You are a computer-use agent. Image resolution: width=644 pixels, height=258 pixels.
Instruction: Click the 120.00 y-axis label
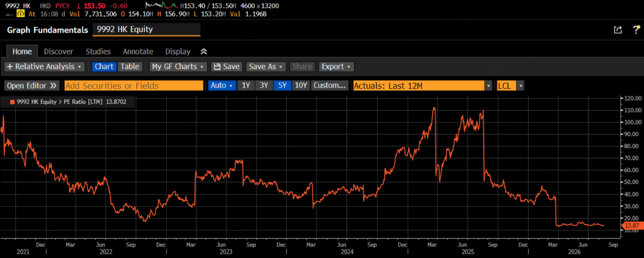tap(632, 98)
